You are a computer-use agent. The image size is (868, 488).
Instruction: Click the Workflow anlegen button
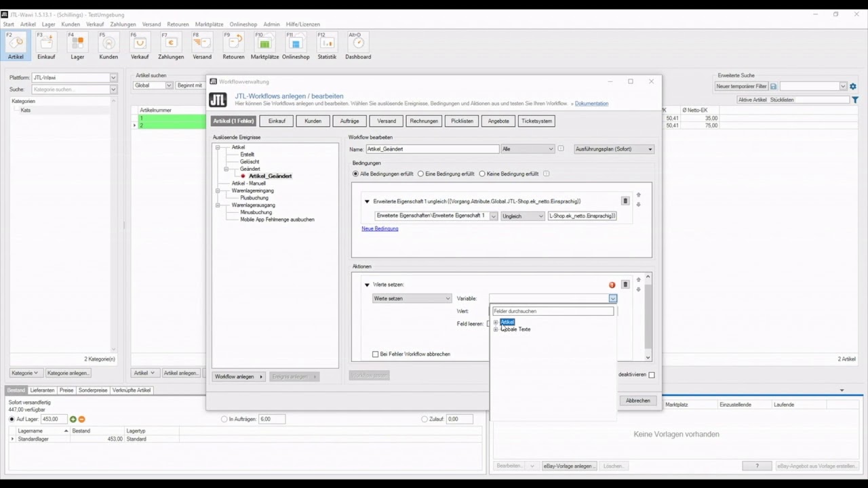pyautogui.click(x=239, y=377)
